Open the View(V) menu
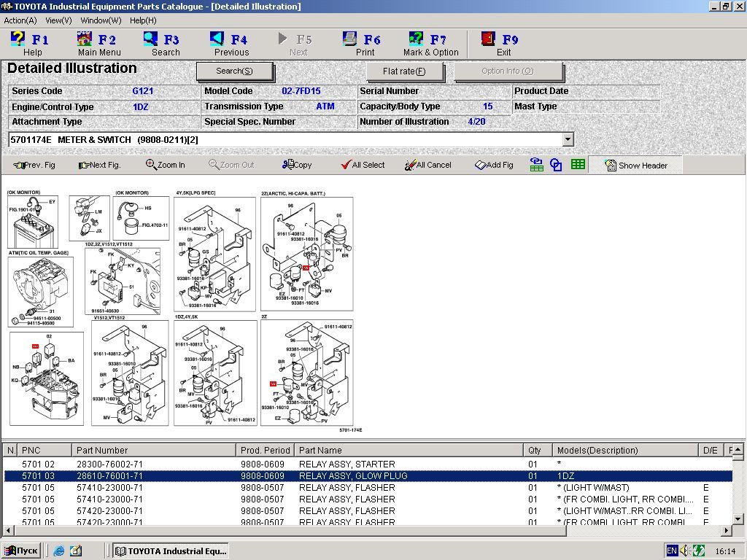747x560 pixels. pyautogui.click(x=58, y=20)
